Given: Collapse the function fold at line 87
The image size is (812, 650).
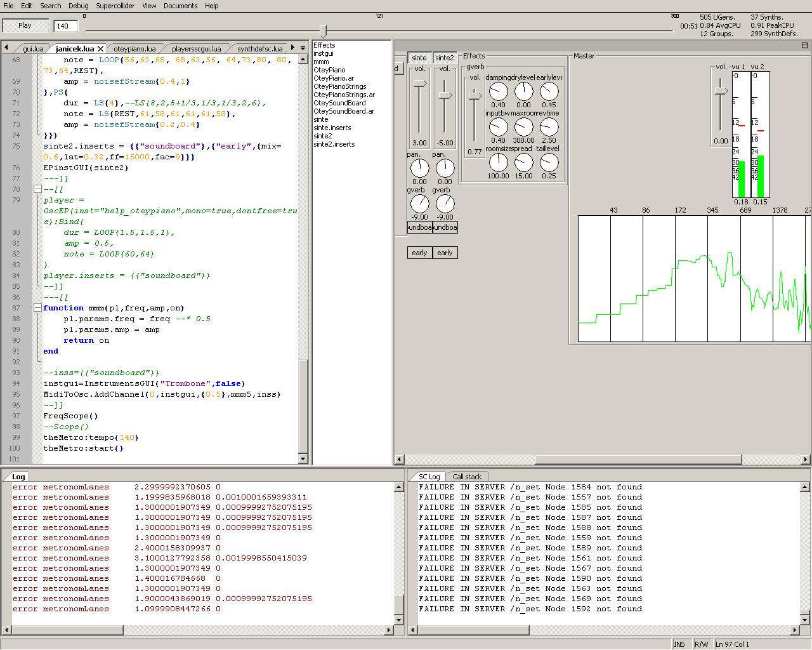Looking at the screenshot, I should point(37,308).
